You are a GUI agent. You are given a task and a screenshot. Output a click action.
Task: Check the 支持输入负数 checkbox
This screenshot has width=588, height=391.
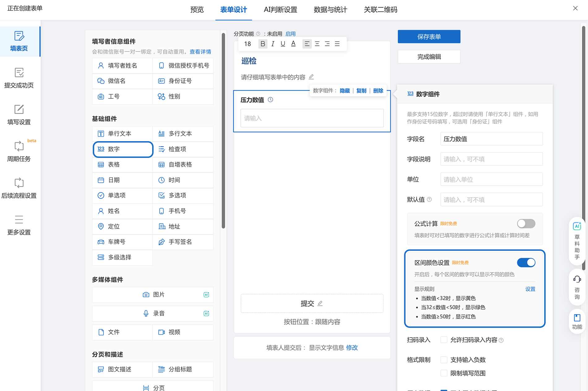444,360
